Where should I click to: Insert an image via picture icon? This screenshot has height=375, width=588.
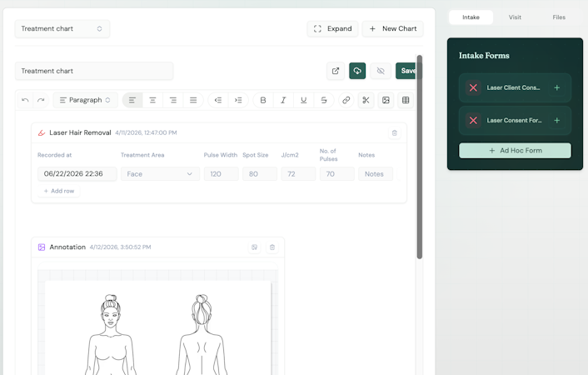pos(386,100)
